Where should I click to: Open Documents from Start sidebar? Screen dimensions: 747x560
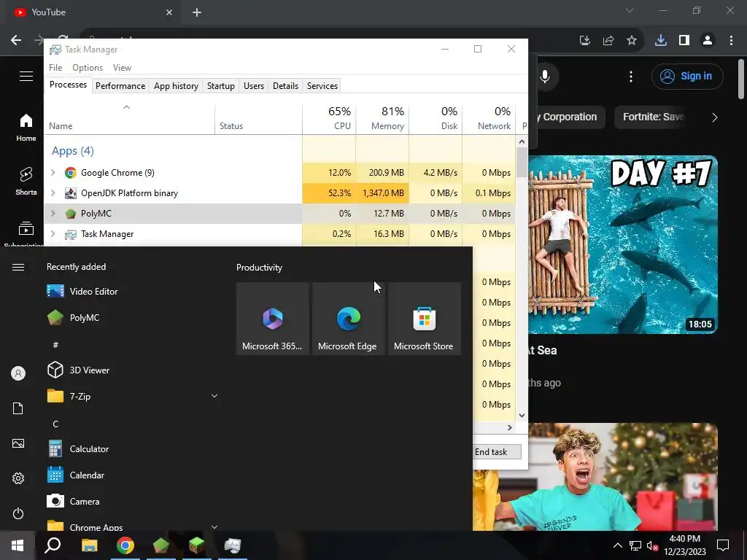[18, 408]
